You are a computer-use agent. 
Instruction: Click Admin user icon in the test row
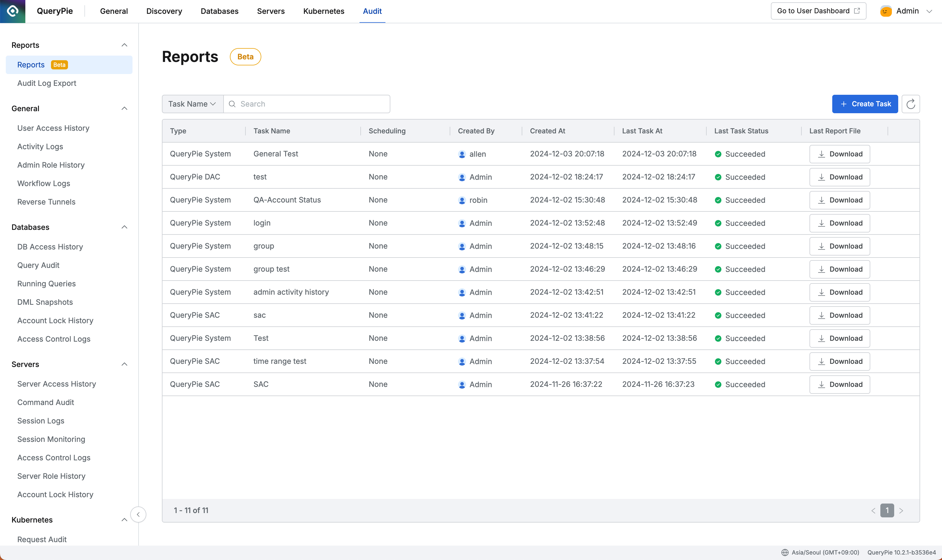point(462,177)
